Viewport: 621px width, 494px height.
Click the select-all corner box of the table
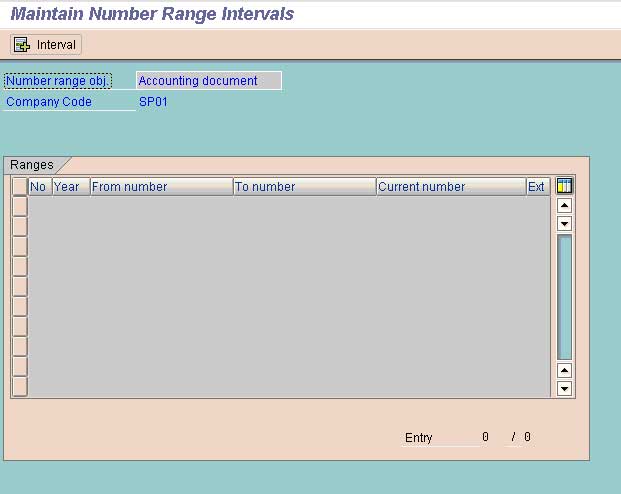(20, 186)
